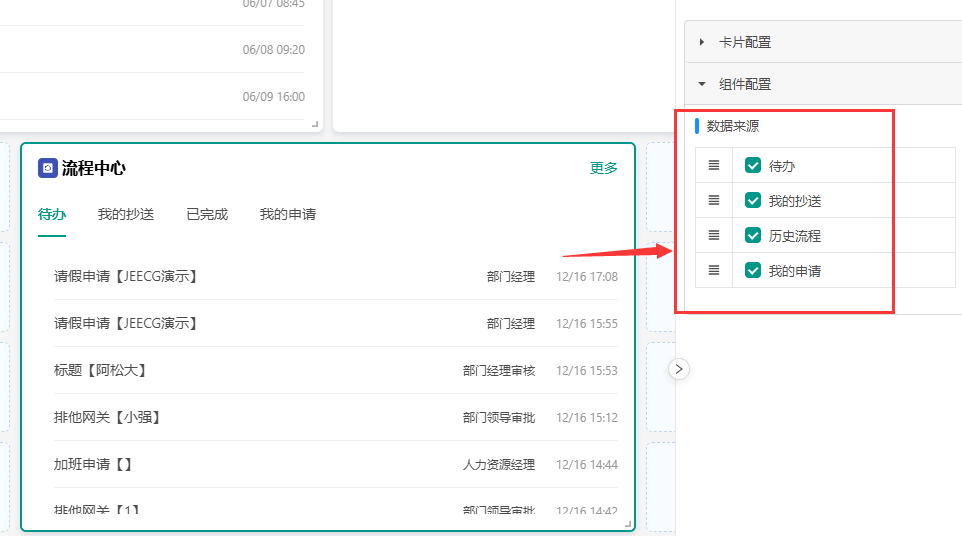Click the 流程中心 card title
The image size is (962, 536).
(x=94, y=168)
